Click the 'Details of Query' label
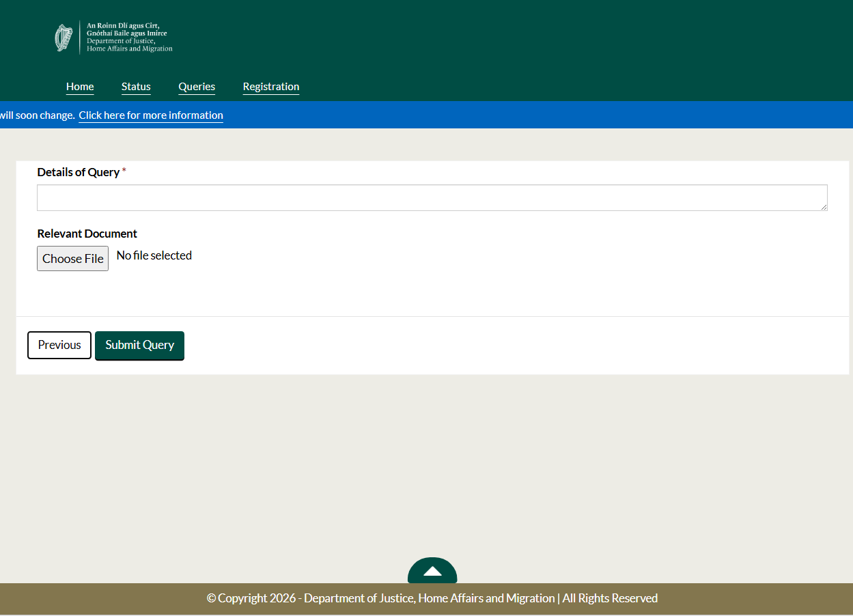 pos(79,172)
